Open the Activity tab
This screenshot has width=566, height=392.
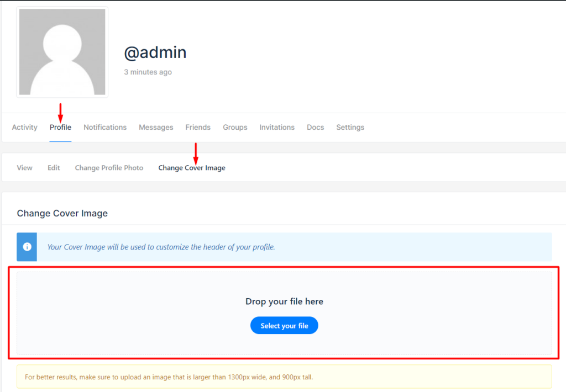coord(24,128)
